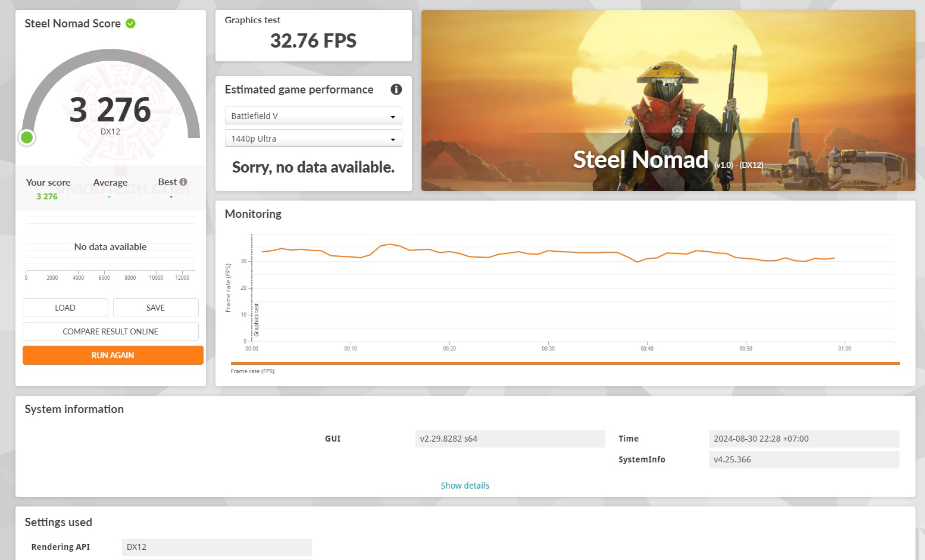Open the 1440p Ultra resolution dropdown
The height and width of the screenshot is (560, 925).
314,138
